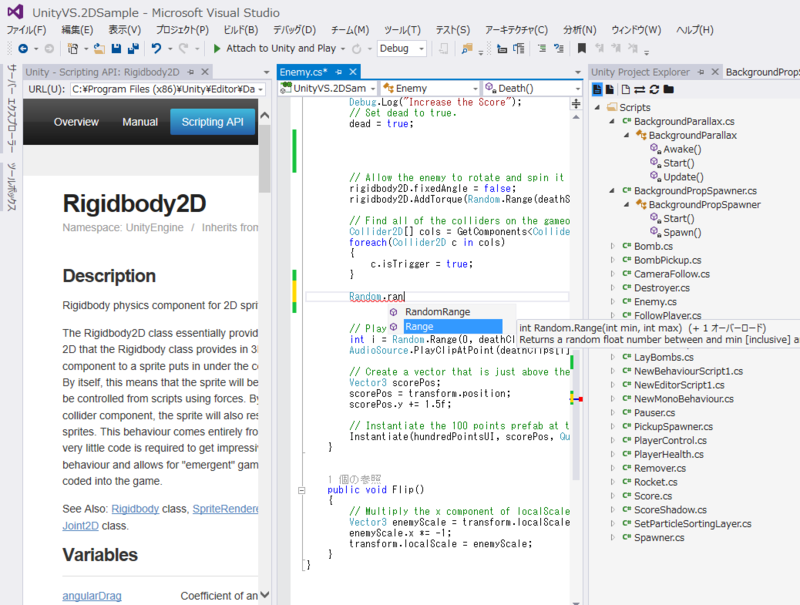Click the scroll down arrow of docs panel

(264, 595)
